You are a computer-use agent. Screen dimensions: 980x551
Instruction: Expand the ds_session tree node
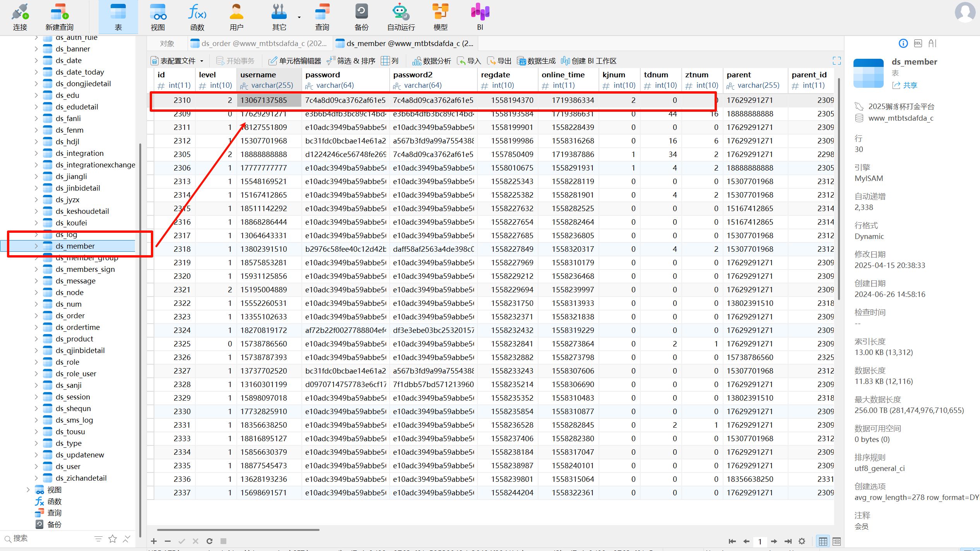36,397
